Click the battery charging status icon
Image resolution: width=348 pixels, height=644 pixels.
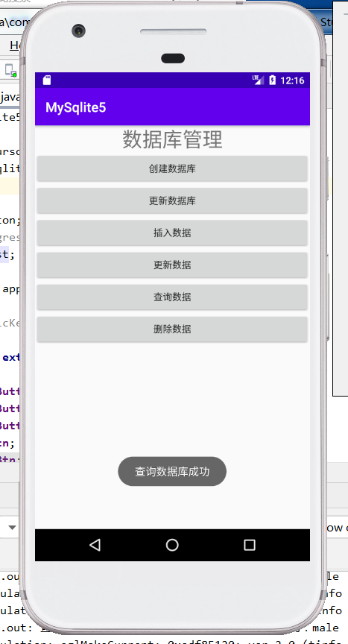point(272,80)
